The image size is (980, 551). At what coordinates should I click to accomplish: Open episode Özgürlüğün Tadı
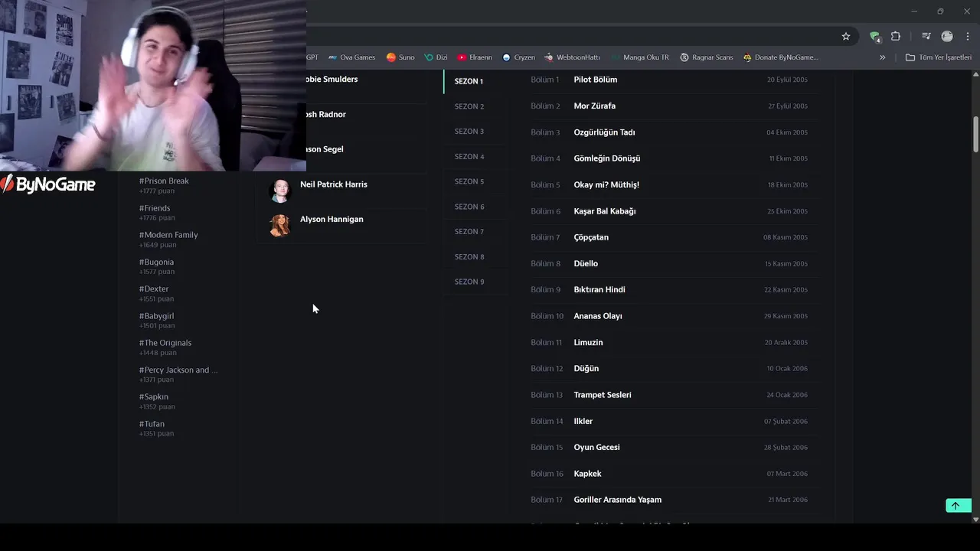(604, 132)
